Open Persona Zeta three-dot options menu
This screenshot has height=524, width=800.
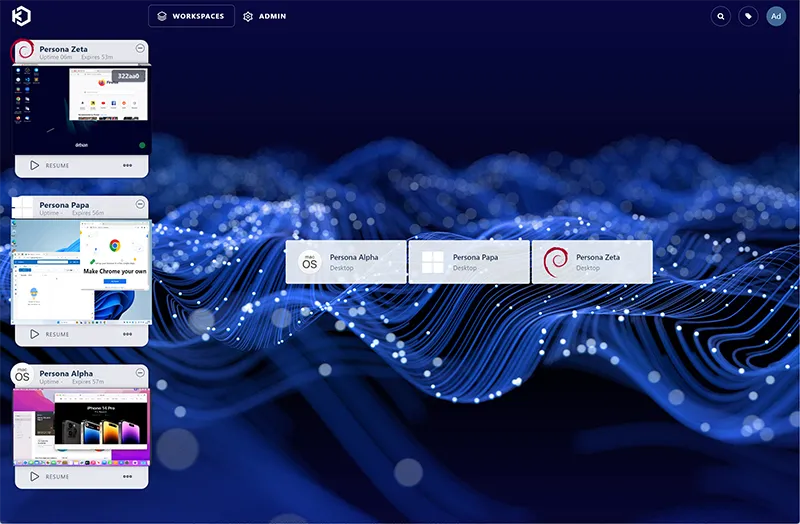(128, 166)
